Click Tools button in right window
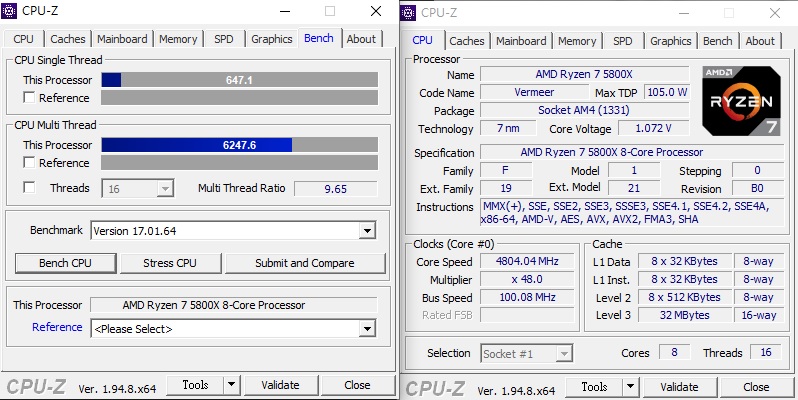The height and width of the screenshot is (400, 798). pyautogui.click(x=594, y=387)
